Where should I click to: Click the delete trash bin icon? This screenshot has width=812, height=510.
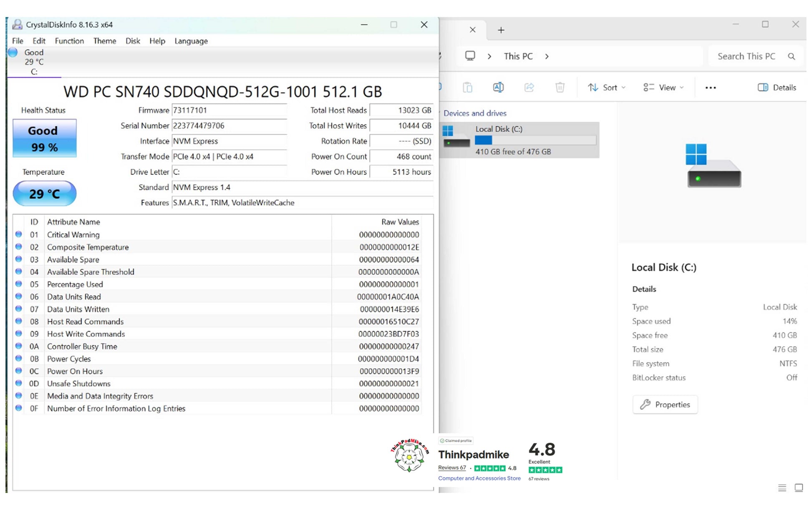560,88
